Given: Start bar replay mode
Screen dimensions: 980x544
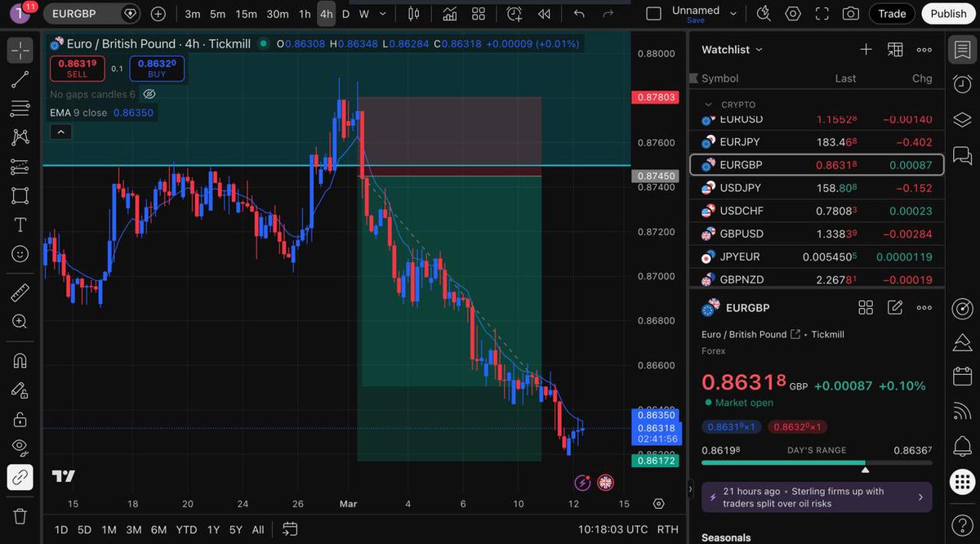Looking at the screenshot, I should click(x=544, y=14).
